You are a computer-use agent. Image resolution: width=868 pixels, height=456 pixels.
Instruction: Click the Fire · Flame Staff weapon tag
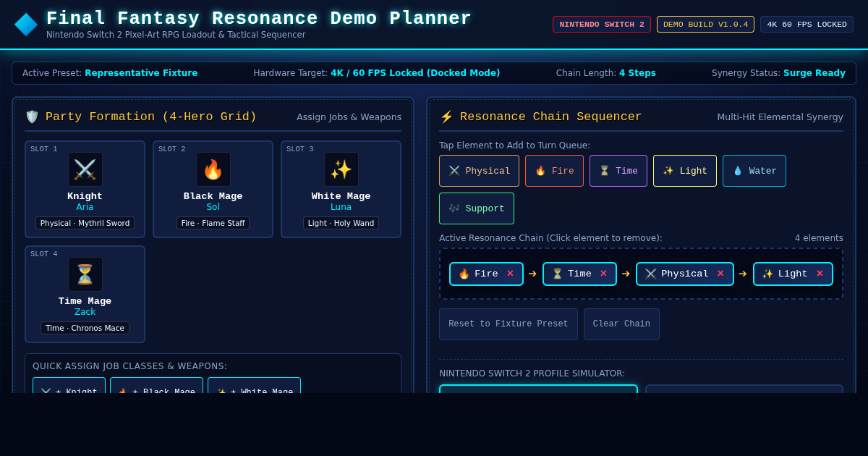[213, 223]
